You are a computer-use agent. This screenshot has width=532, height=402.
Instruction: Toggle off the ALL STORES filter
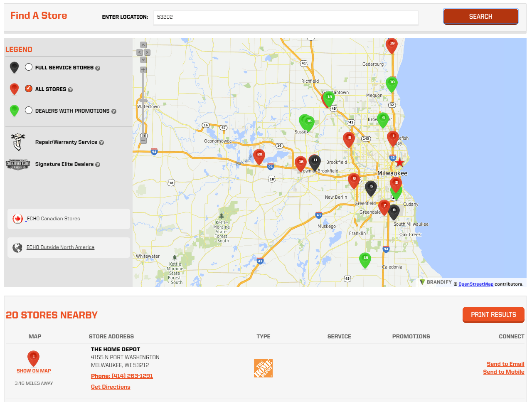tap(29, 89)
